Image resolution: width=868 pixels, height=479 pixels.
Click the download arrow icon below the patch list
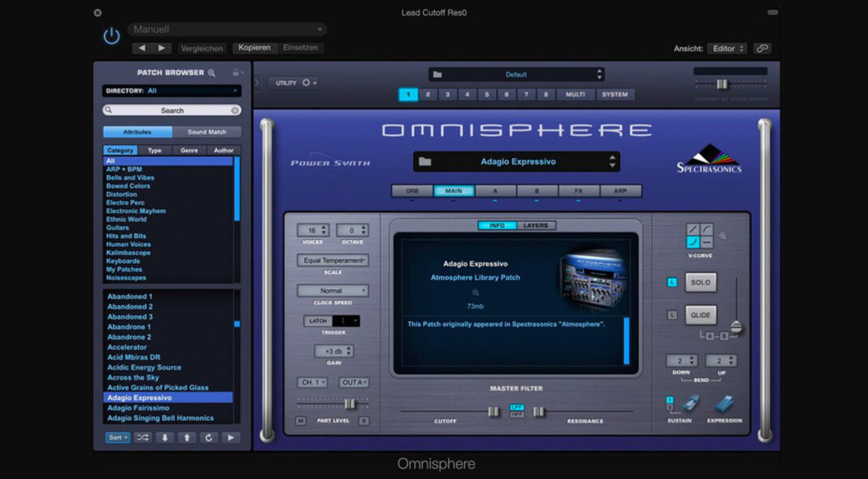pyautogui.click(x=164, y=438)
